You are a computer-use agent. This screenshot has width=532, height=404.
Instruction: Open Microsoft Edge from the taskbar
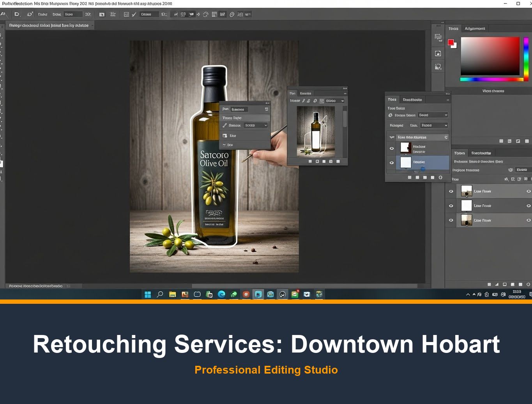click(x=221, y=294)
